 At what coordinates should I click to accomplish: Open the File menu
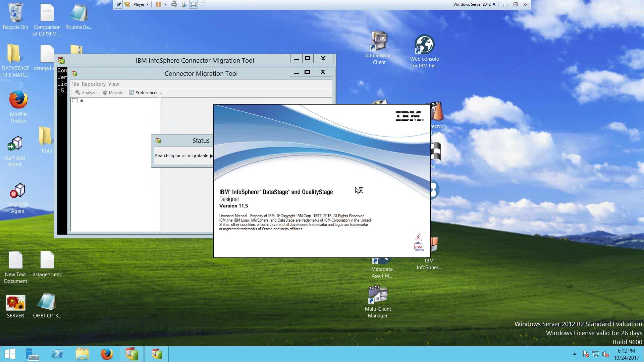(75, 84)
